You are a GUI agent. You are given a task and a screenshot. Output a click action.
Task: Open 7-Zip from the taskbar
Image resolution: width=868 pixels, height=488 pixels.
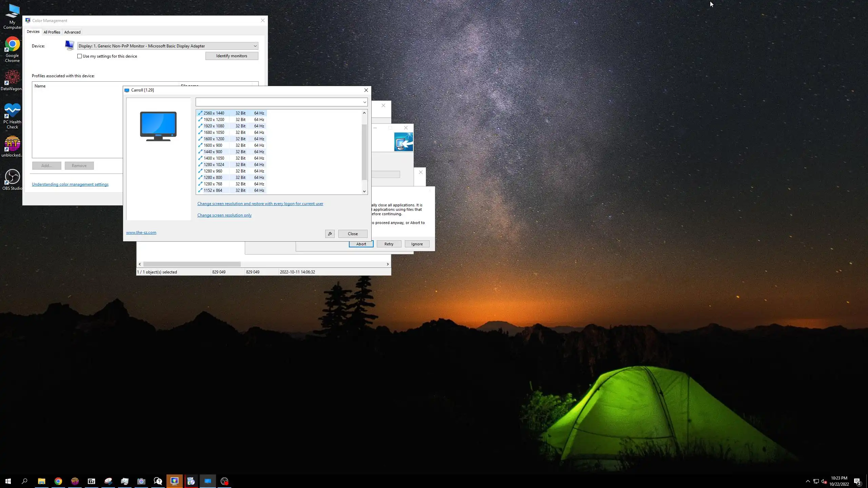[92, 481]
